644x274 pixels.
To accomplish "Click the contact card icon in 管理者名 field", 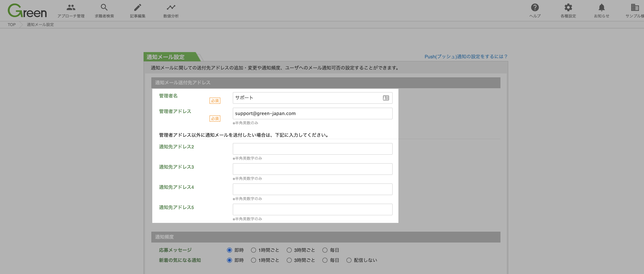I will (x=386, y=98).
